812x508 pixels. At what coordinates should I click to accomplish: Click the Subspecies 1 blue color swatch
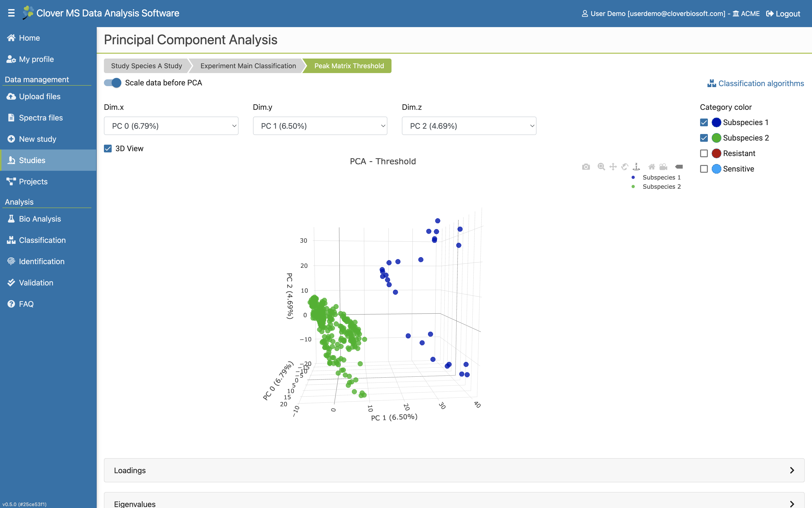pyautogui.click(x=716, y=122)
